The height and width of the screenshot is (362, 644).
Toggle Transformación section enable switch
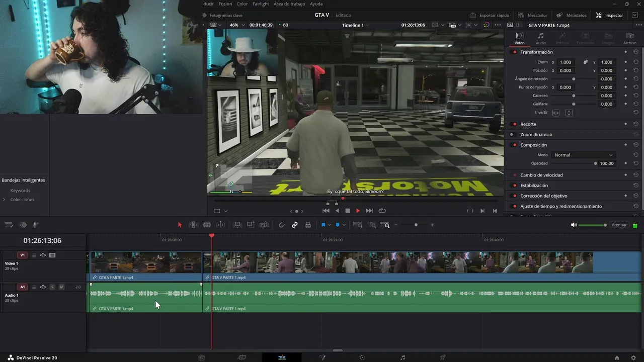click(514, 52)
